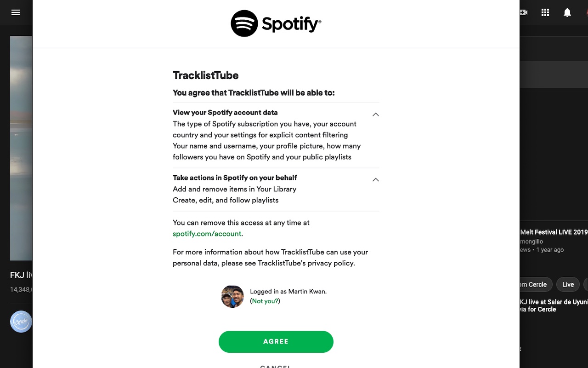Open the FKJ live at Salar de Uyuni video
This screenshot has height=368, width=588.
pyautogui.click(x=554, y=305)
